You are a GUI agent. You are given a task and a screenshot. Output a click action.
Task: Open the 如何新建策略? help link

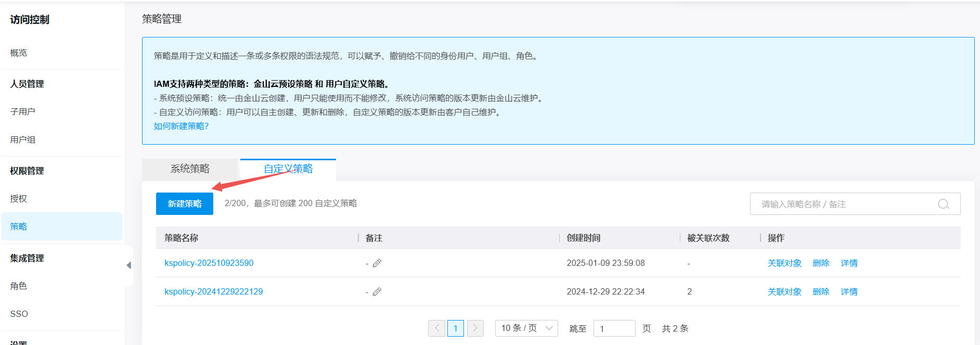coord(181,126)
